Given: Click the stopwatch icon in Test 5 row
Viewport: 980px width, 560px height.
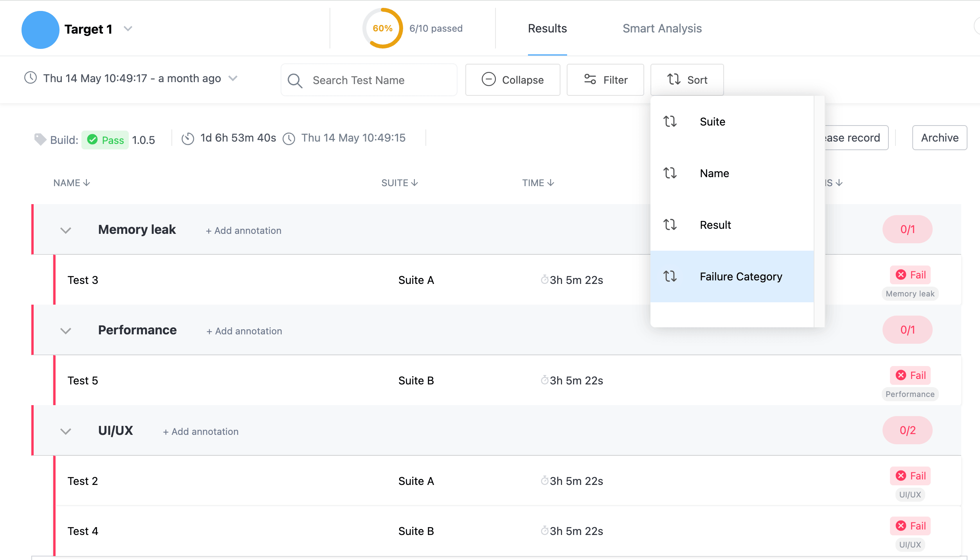Looking at the screenshot, I should [x=544, y=380].
